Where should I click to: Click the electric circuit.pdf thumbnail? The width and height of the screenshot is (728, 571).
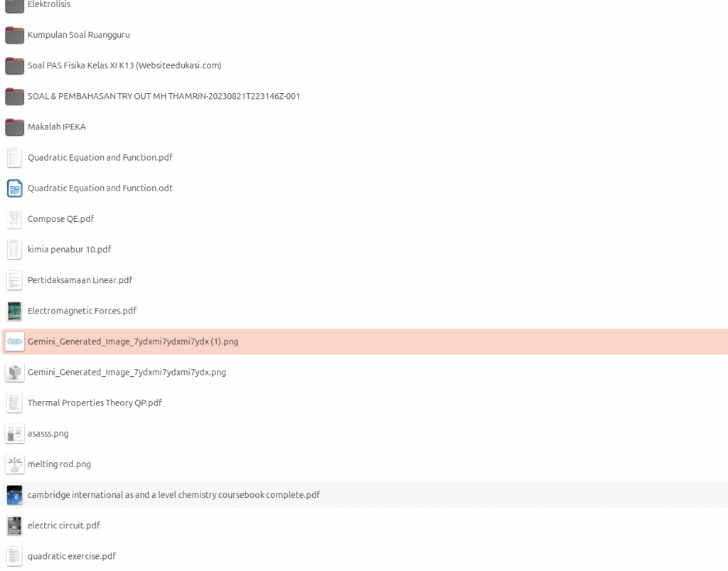click(x=14, y=525)
